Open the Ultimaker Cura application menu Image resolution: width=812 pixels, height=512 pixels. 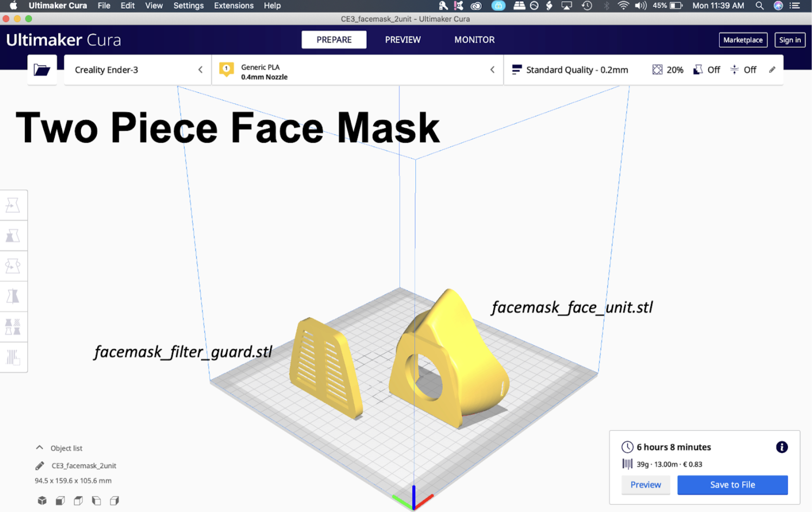58,6
